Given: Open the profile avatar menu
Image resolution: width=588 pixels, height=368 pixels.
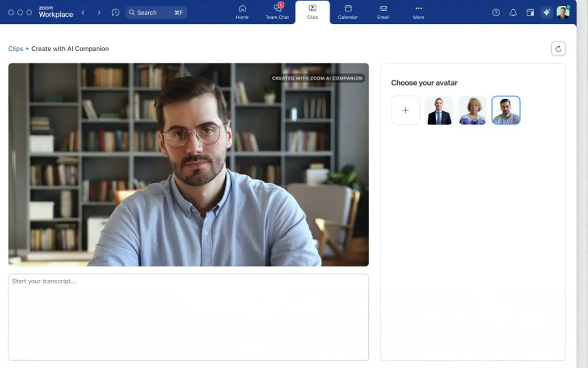Looking at the screenshot, I should [x=563, y=13].
